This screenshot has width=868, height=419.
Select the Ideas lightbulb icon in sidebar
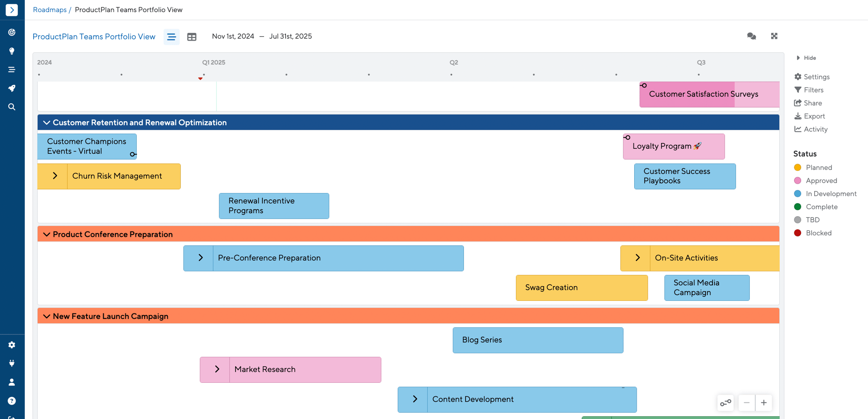[x=12, y=50]
